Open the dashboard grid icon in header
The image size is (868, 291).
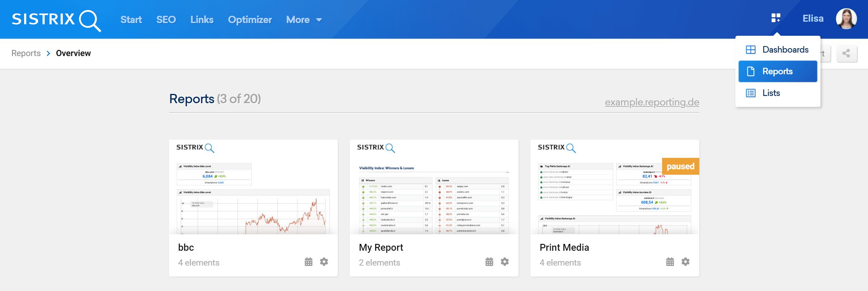(776, 18)
